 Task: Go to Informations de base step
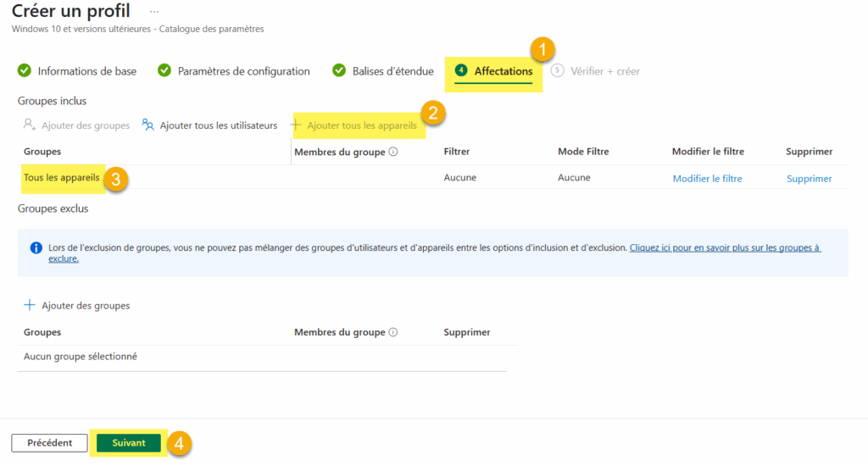point(87,71)
